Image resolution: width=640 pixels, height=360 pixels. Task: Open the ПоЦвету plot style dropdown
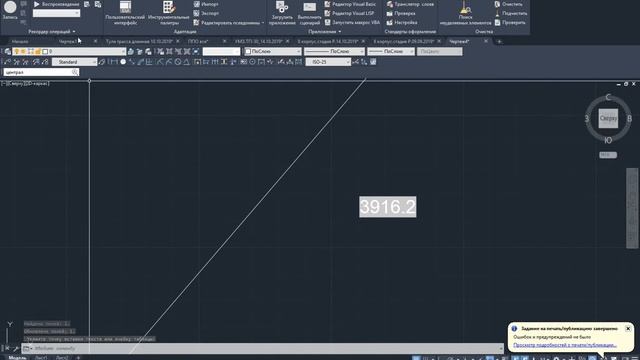coord(440,51)
